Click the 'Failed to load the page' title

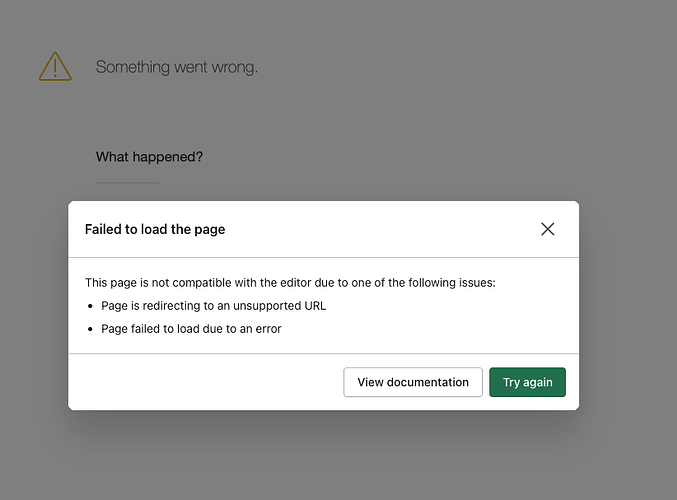click(x=155, y=229)
